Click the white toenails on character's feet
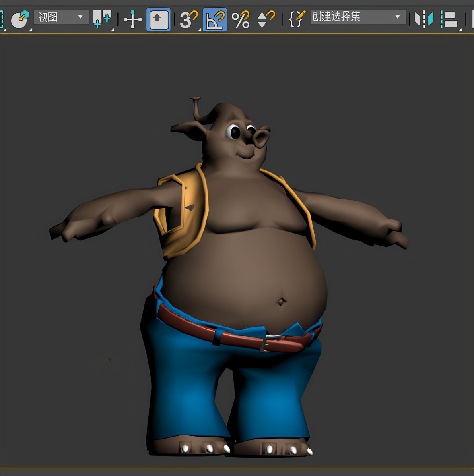 click(210, 448)
